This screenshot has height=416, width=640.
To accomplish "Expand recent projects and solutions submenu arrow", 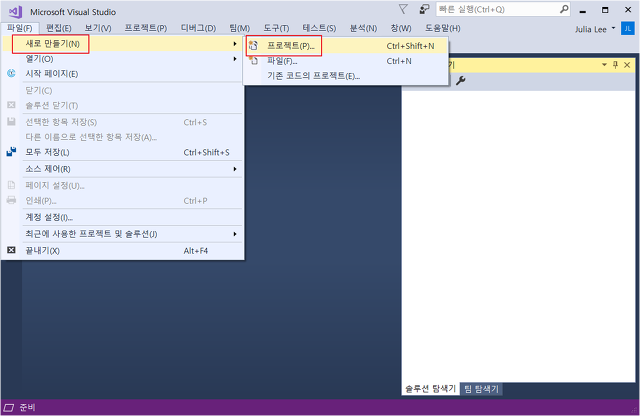I will 235,234.
